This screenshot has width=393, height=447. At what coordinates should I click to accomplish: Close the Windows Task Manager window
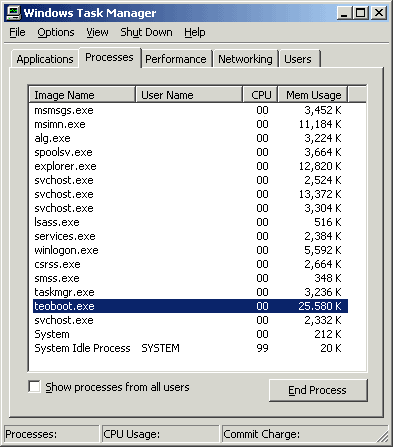(379, 13)
